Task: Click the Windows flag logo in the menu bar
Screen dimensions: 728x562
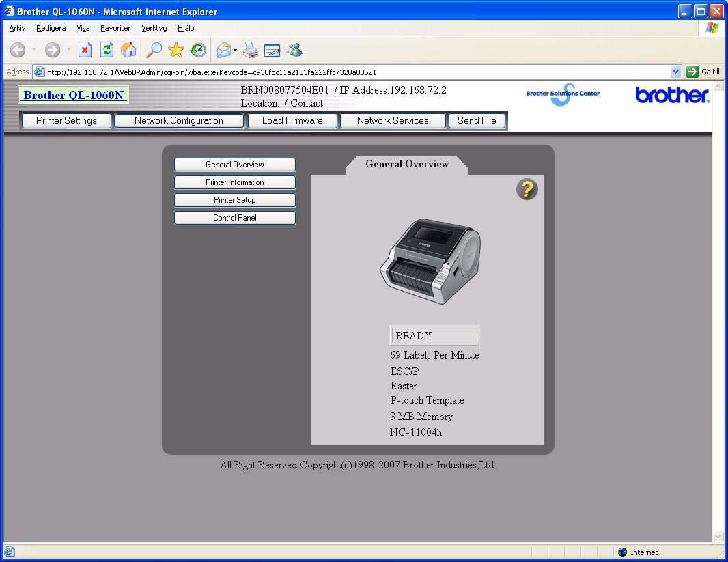Action: tap(712, 28)
